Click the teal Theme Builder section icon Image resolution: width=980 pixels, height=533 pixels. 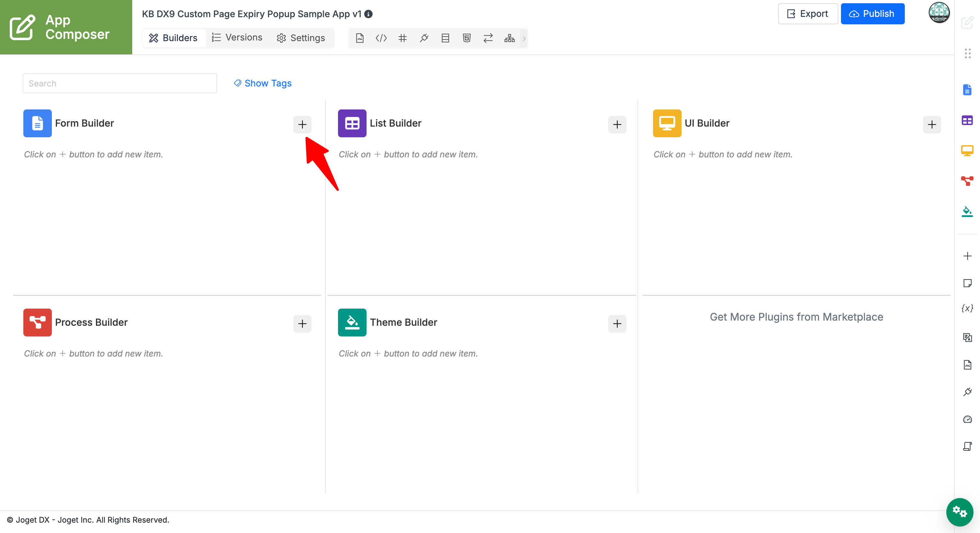tap(352, 323)
